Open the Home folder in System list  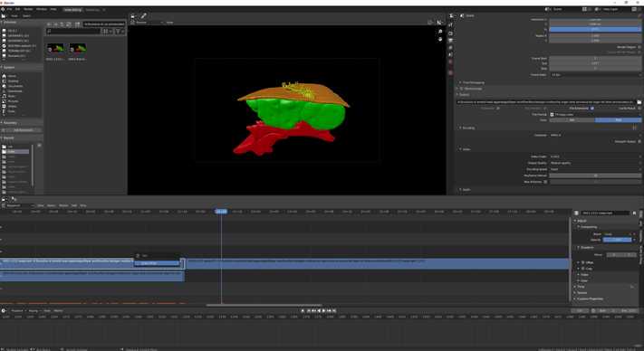pyautogui.click(x=12, y=76)
